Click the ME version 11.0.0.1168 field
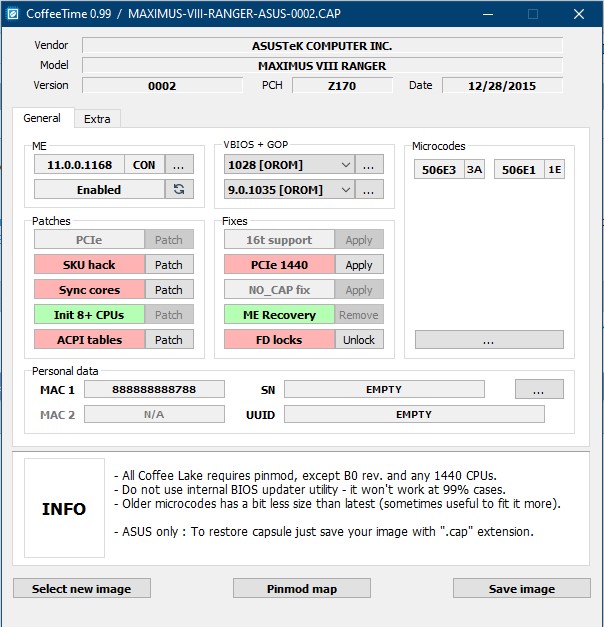Screen dimensions: 604x627 tap(79, 164)
